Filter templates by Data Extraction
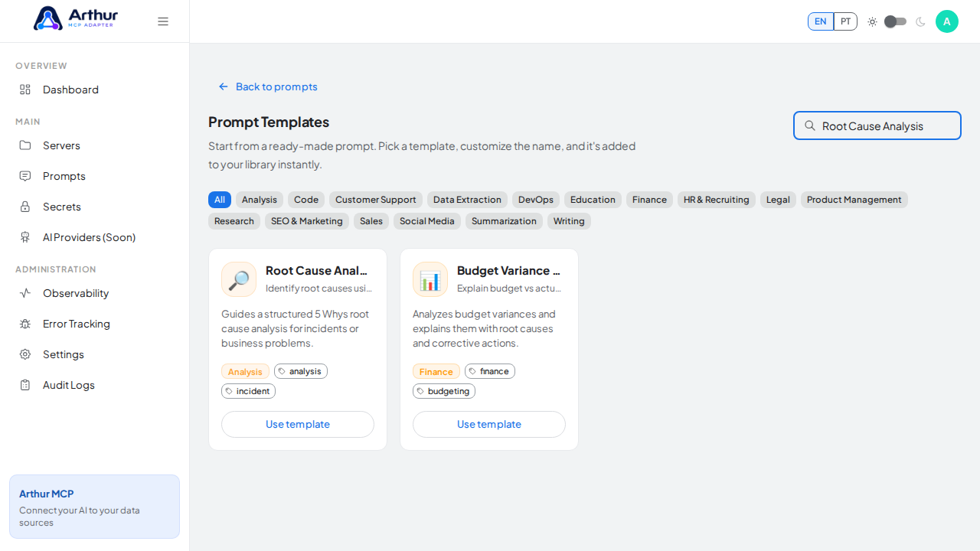The width and height of the screenshot is (980, 551). (x=467, y=200)
